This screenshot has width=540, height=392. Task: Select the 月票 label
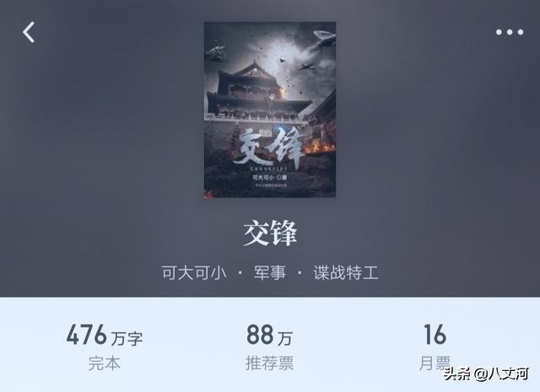pos(435,363)
